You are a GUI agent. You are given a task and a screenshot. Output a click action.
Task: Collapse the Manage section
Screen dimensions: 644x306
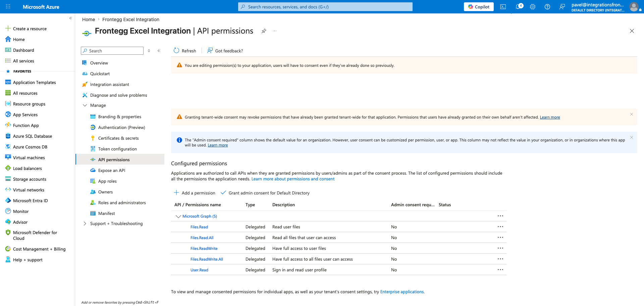pos(85,105)
